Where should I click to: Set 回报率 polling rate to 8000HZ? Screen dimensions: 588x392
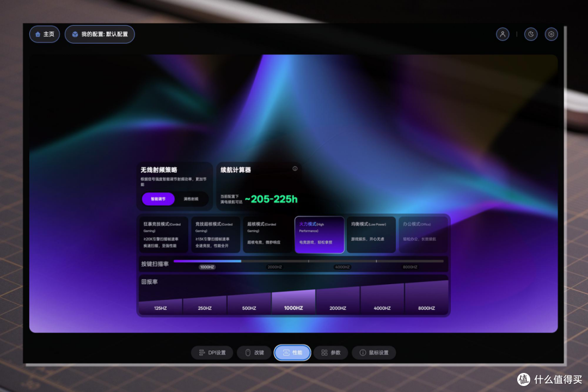427,297
